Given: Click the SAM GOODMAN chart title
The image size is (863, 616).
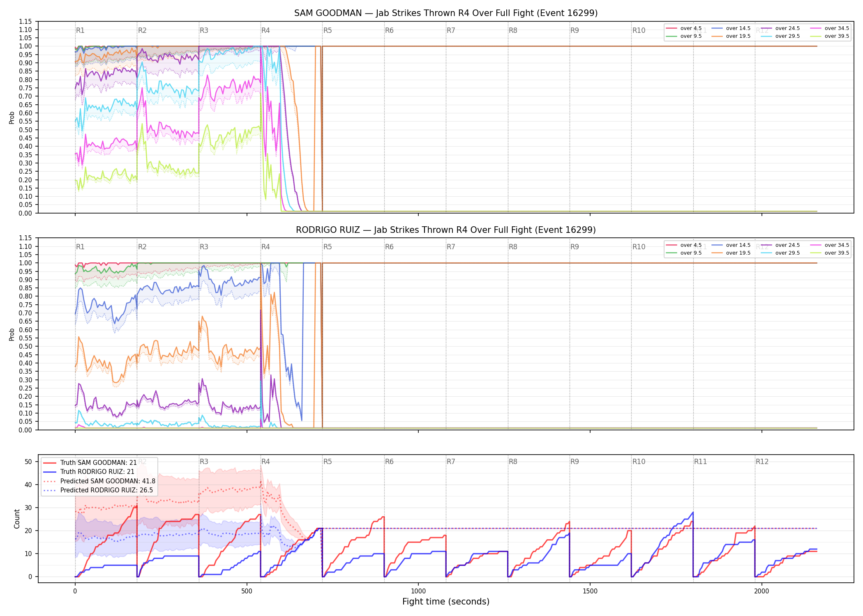Looking at the screenshot, I should pos(446,13).
